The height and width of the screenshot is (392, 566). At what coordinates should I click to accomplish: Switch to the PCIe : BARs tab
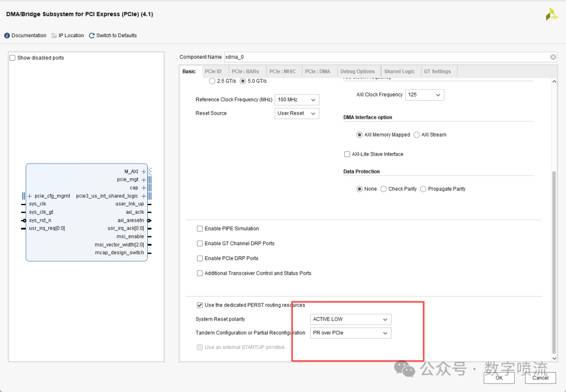(245, 71)
